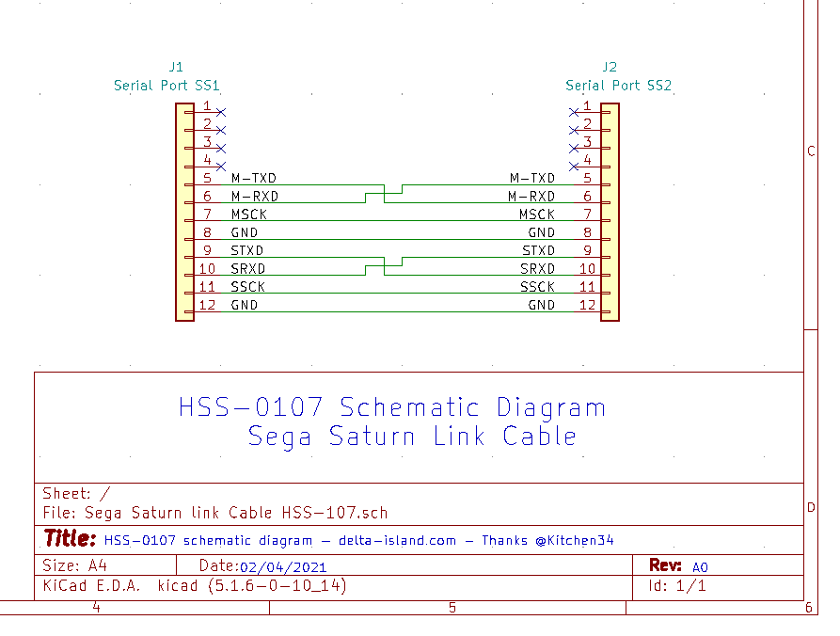Select the M-TXD label near J1
840x636 pixels.
254,178
